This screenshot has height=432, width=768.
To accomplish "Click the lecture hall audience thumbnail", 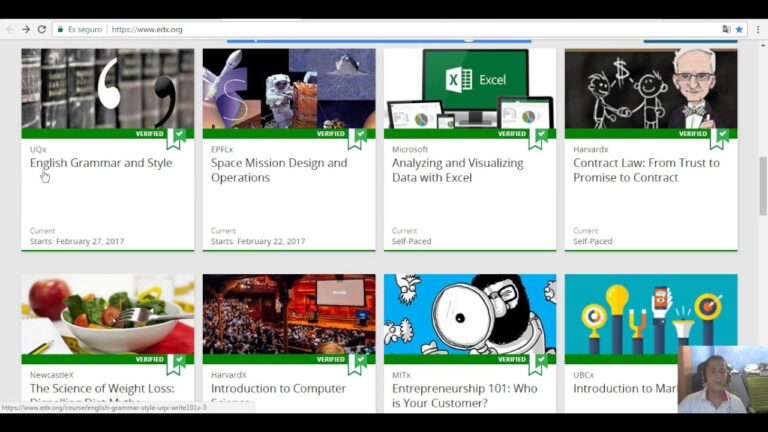I will (289, 314).
